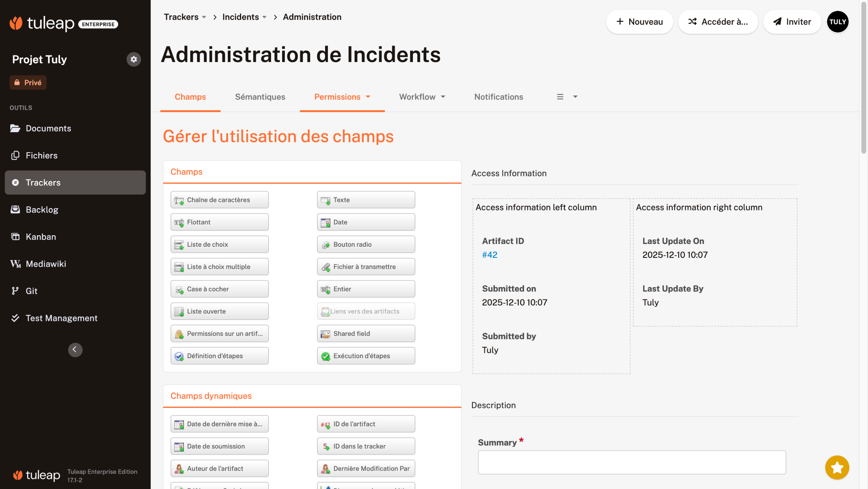
Task: Open artifact link #42
Action: pos(490,255)
